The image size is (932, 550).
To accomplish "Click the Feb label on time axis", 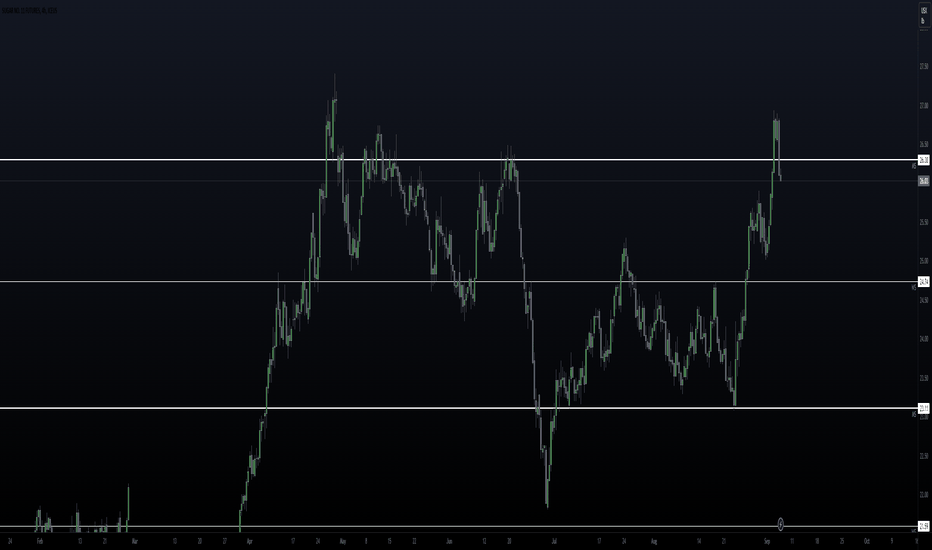I will (40, 542).
